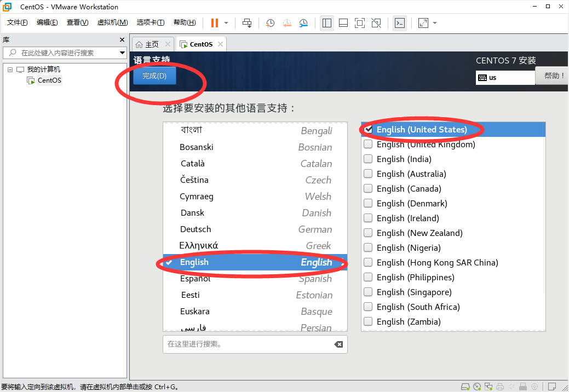This screenshot has height=392, width=569.
Task: Select Deutsch German language row
Action: click(255, 229)
